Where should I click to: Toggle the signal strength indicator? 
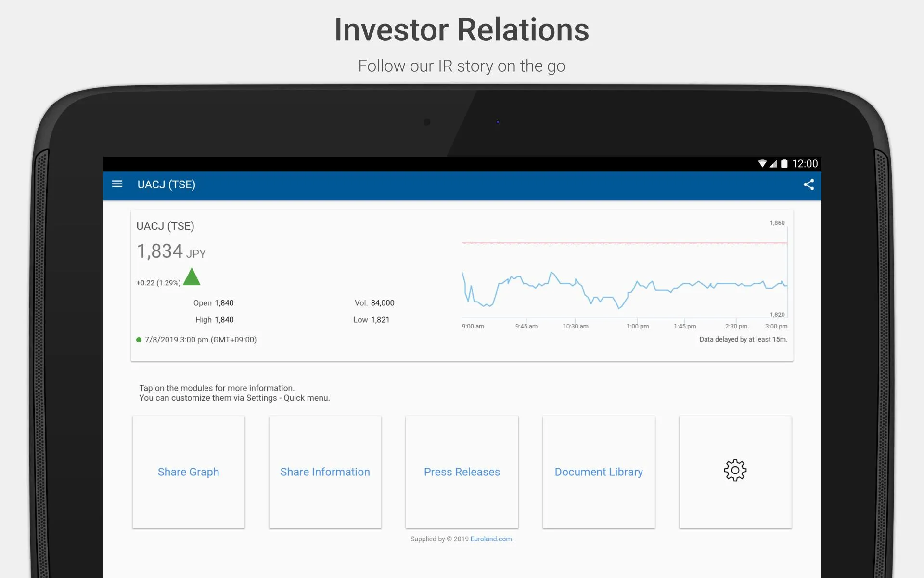click(x=775, y=164)
